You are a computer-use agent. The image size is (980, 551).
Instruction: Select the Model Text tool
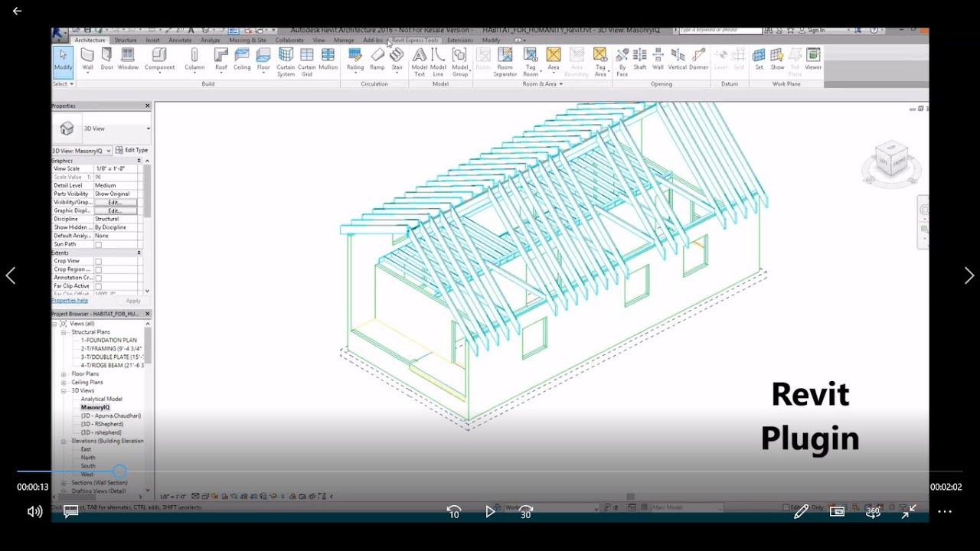420,62
